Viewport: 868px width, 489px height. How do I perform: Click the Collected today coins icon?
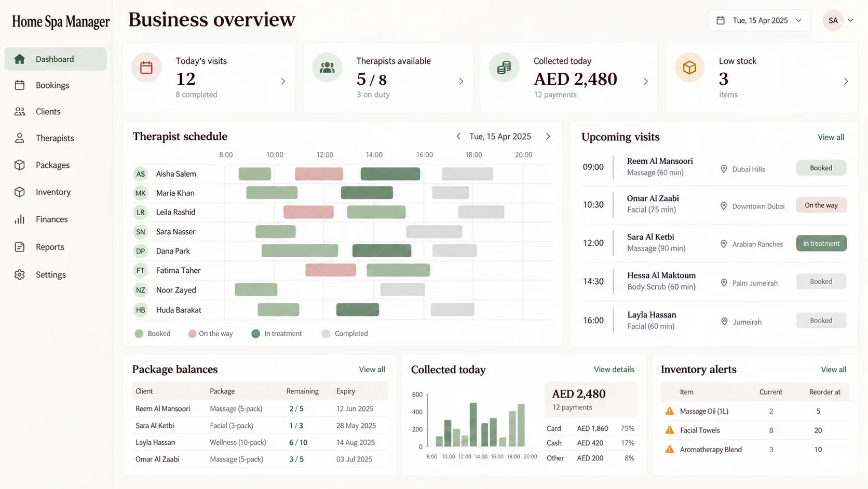pos(504,68)
